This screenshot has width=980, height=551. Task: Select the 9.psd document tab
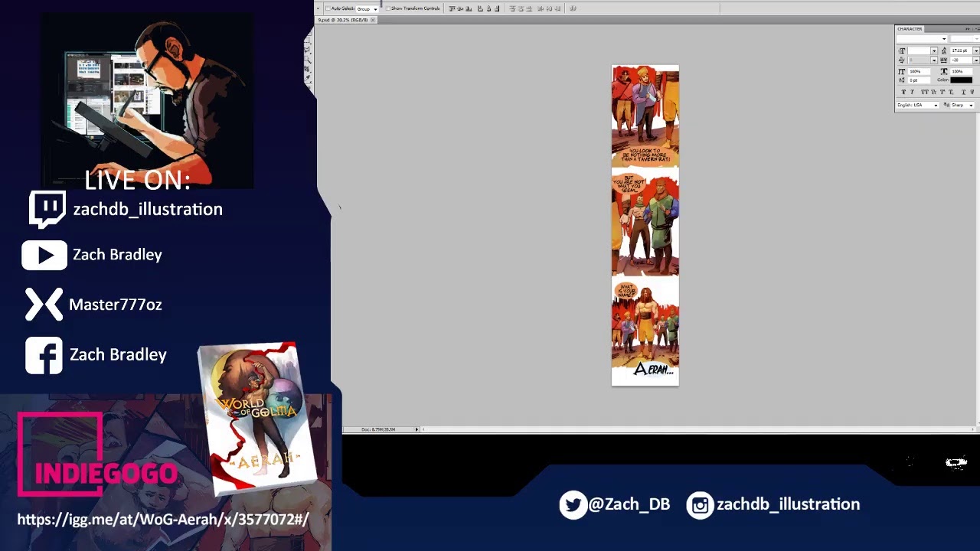coord(342,20)
